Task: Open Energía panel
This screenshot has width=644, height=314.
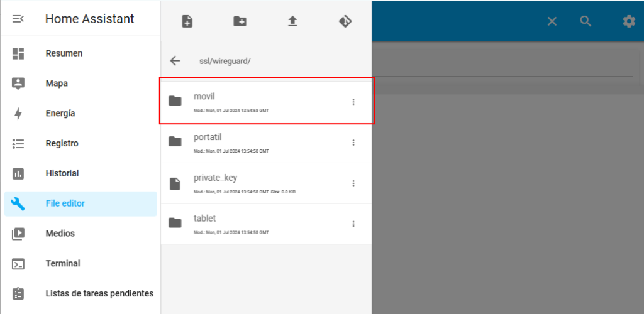Action: click(x=60, y=113)
